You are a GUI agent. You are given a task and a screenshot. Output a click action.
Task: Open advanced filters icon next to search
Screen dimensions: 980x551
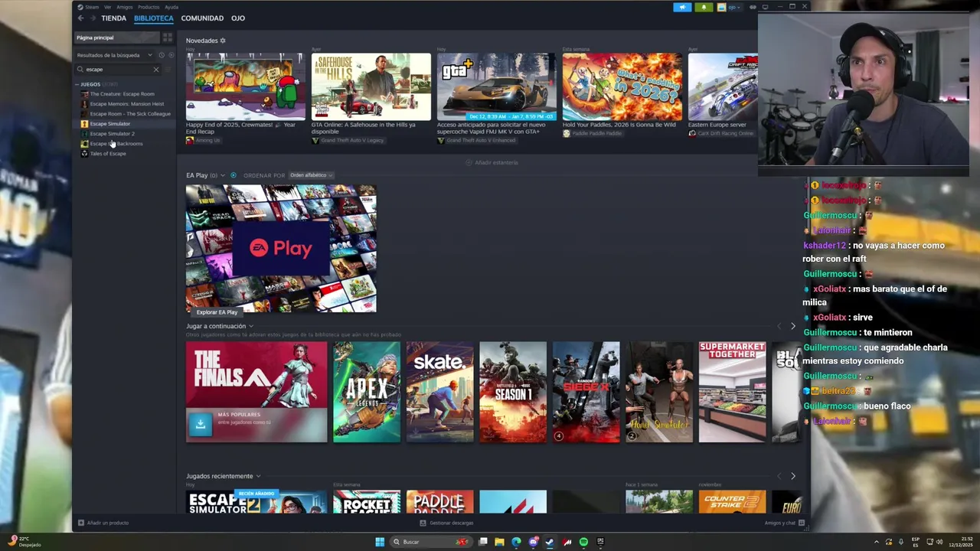tap(168, 69)
